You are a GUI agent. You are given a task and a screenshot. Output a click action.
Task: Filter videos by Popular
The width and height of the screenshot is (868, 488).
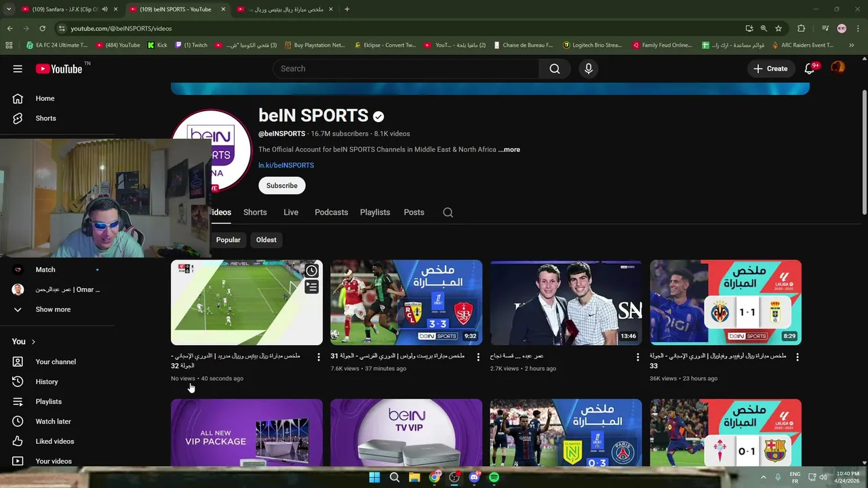tap(228, 240)
